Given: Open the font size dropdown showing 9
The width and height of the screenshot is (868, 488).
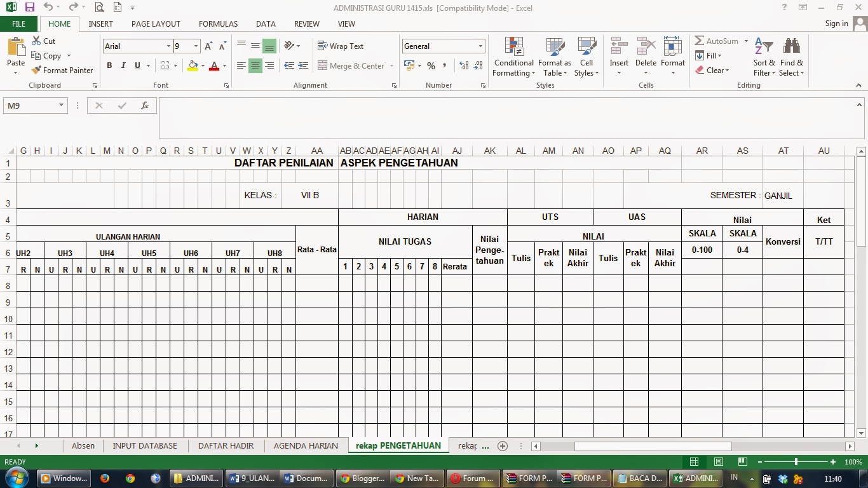Looking at the screenshot, I should click(196, 46).
